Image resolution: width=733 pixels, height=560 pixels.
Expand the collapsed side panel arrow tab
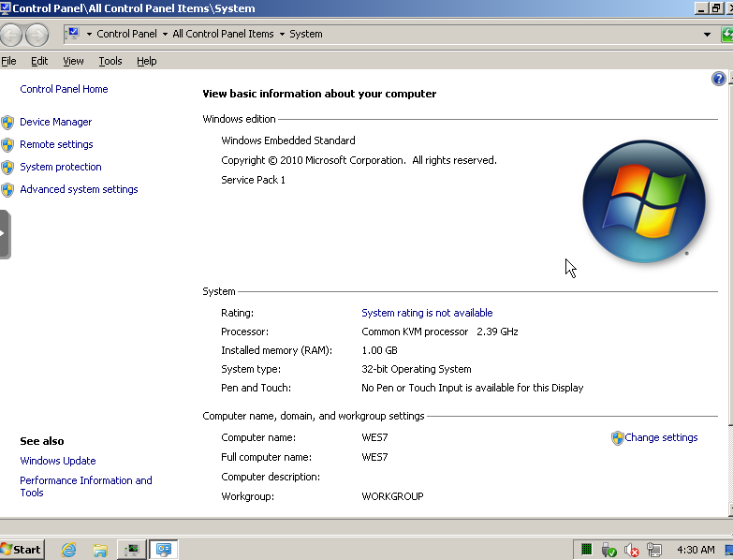point(5,234)
